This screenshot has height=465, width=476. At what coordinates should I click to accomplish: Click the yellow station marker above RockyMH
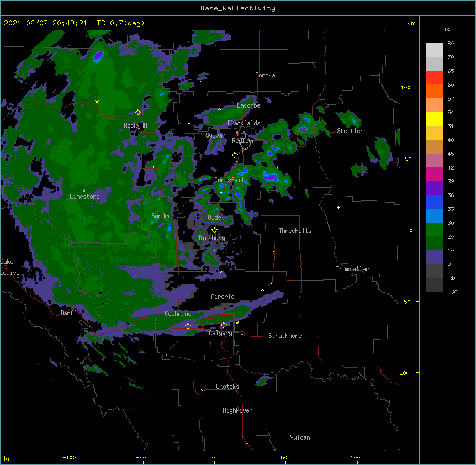[137, 112]
